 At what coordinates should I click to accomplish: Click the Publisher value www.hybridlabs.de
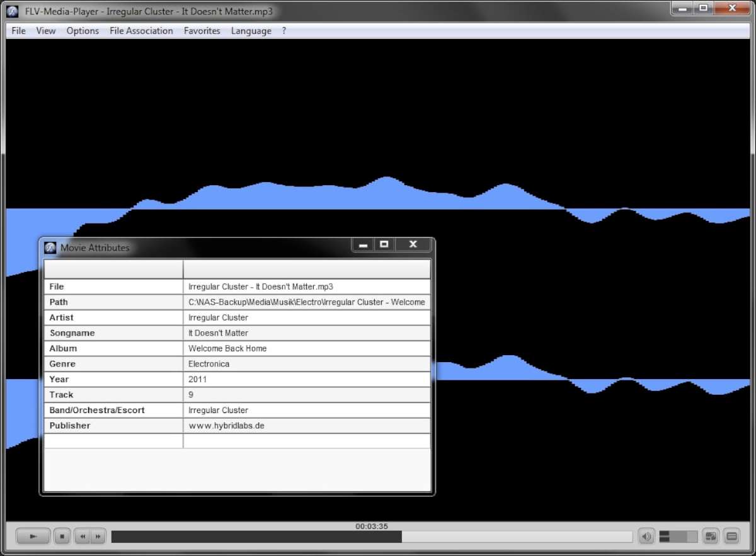(x=226, y=426)
